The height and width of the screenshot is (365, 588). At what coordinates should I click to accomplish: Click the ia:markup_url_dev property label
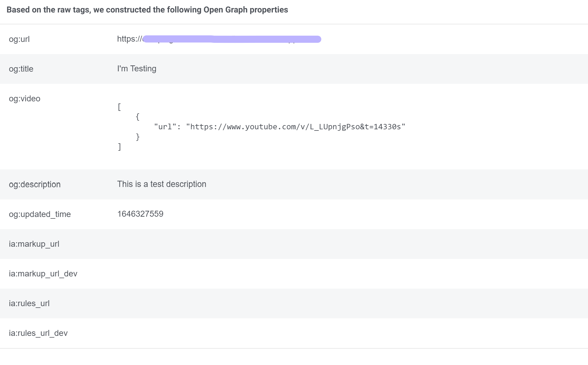43,274
